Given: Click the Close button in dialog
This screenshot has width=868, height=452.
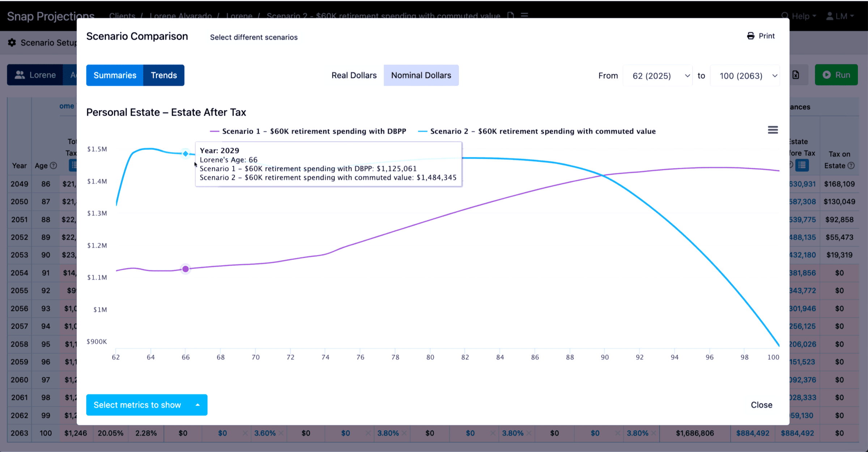Looking at the screenshot, I should [762, 405].
